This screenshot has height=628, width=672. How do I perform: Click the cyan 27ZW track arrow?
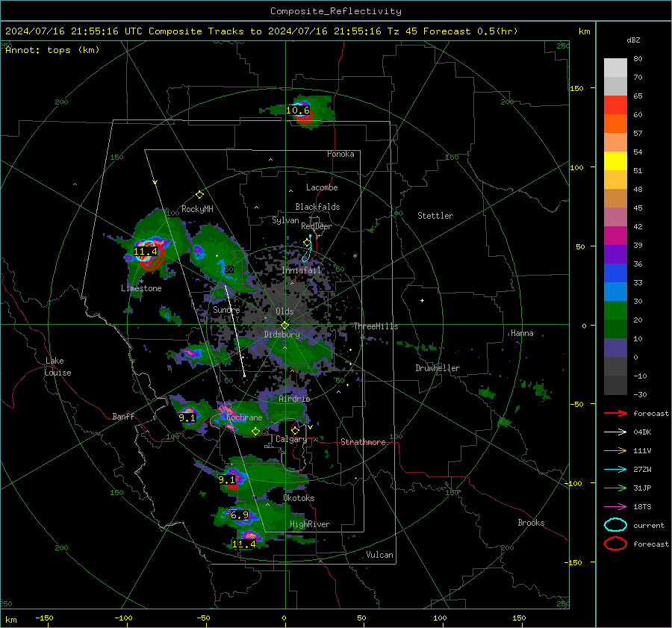615,470
